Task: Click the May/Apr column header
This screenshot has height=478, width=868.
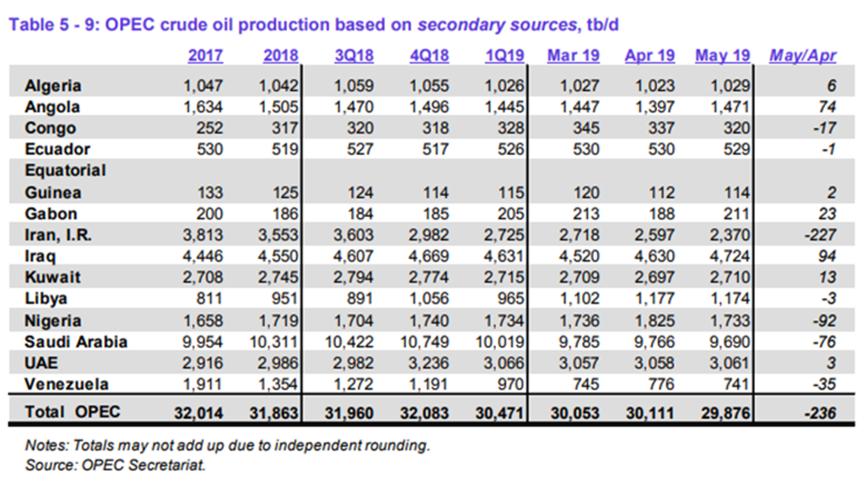Action: (803, 56)
